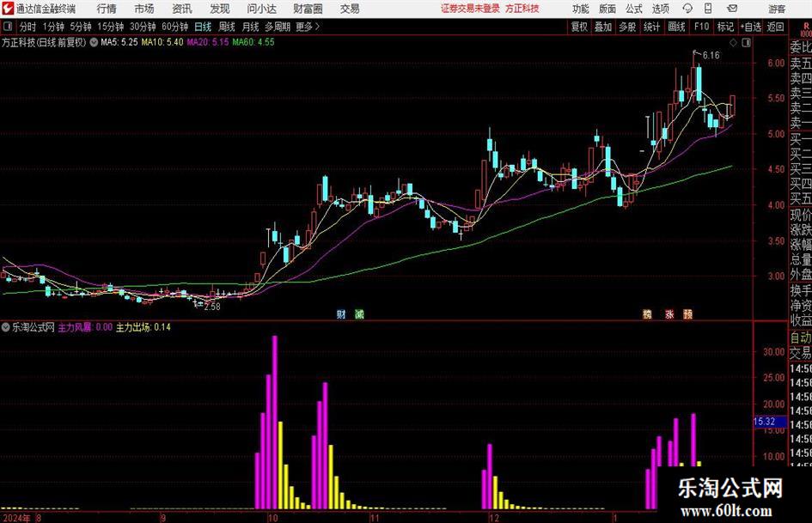
Task: Open the 公式 menu
Action: [633, 9]
